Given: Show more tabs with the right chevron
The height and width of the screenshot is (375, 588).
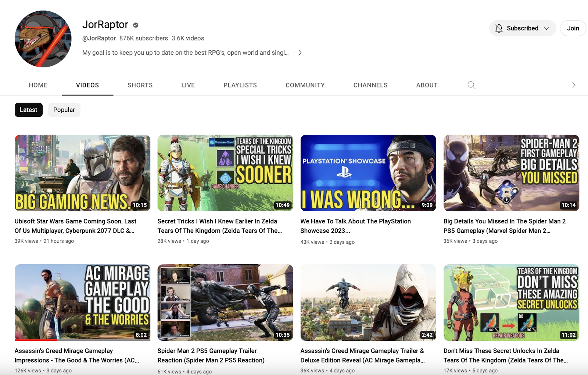Looking at the screenshot, I should (x=574, y=85).
